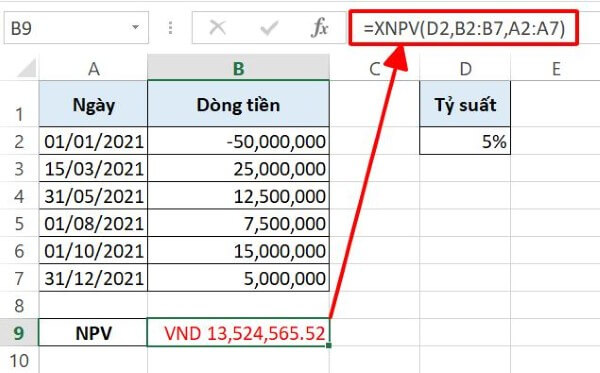Select date cell 01/08/2021

[x=93, y=223]
